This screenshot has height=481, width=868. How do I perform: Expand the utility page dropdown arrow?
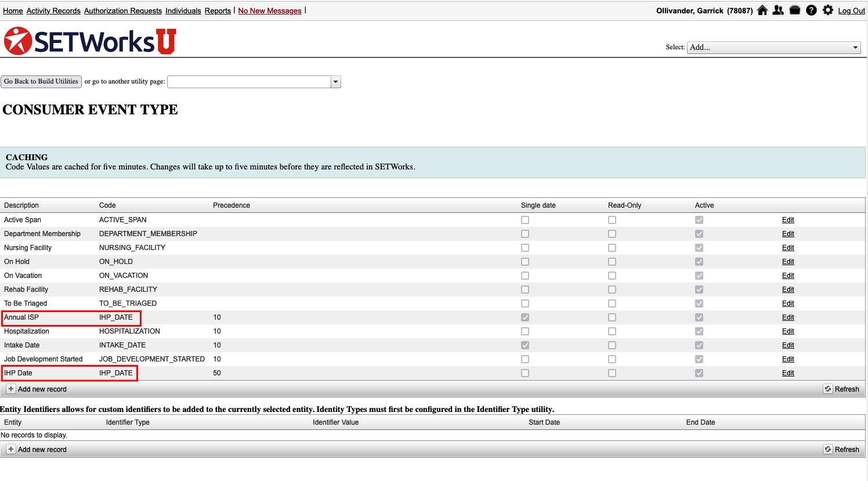pos(335,82)
